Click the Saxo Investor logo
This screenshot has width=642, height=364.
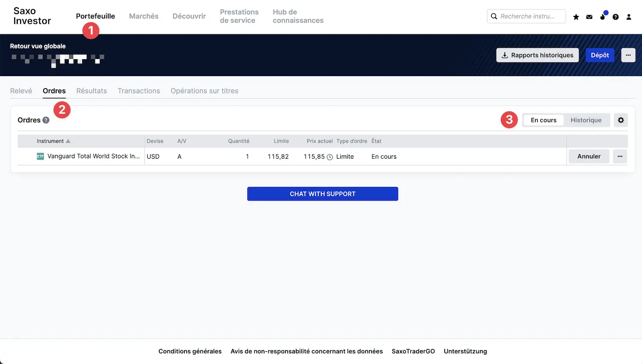click(32, 16)
